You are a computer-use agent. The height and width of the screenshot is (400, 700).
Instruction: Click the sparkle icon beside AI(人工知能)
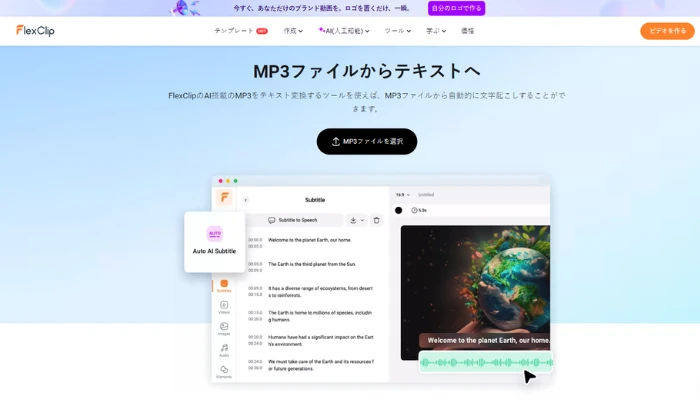321,29
